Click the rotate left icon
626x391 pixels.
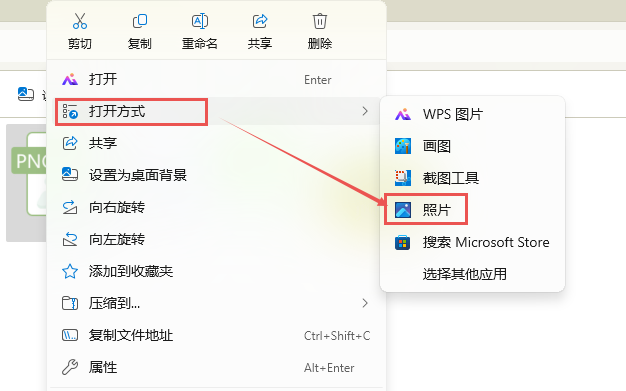point(70,239)
